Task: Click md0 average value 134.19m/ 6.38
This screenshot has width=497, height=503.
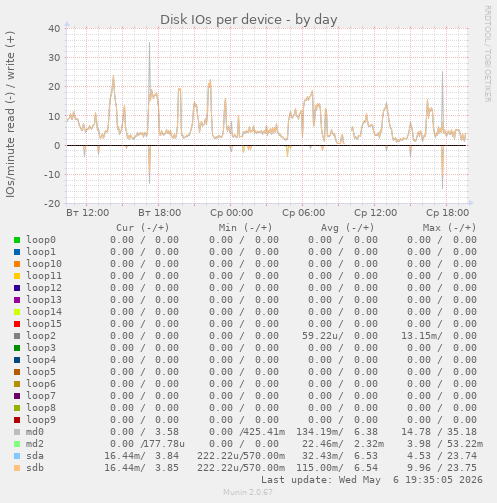Action: (x=337, y=432)
